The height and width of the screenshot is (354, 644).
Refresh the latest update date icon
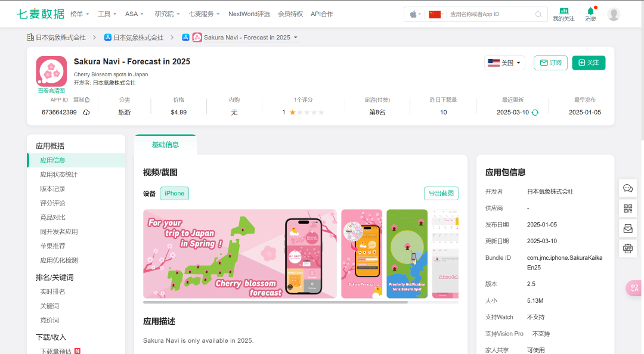coord(535,113)
